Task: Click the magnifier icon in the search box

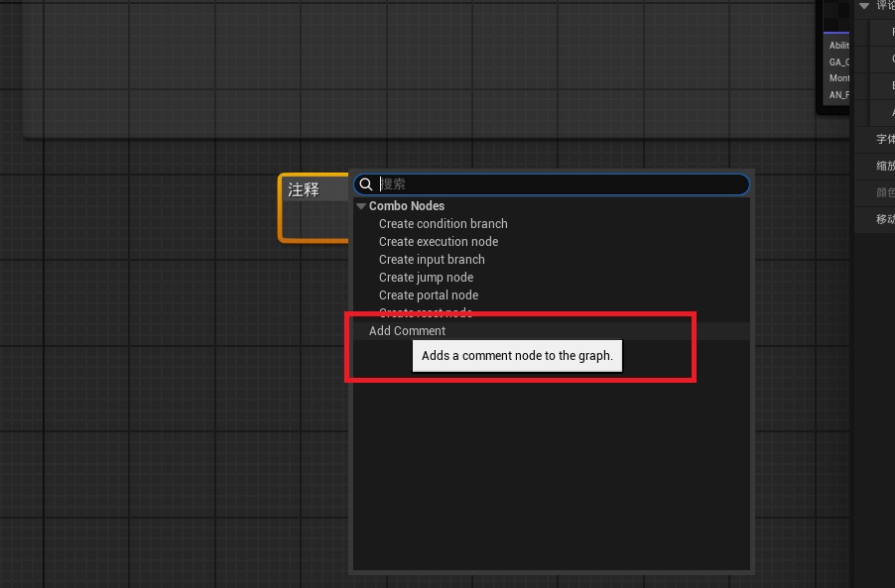Action: pos(366,184)
